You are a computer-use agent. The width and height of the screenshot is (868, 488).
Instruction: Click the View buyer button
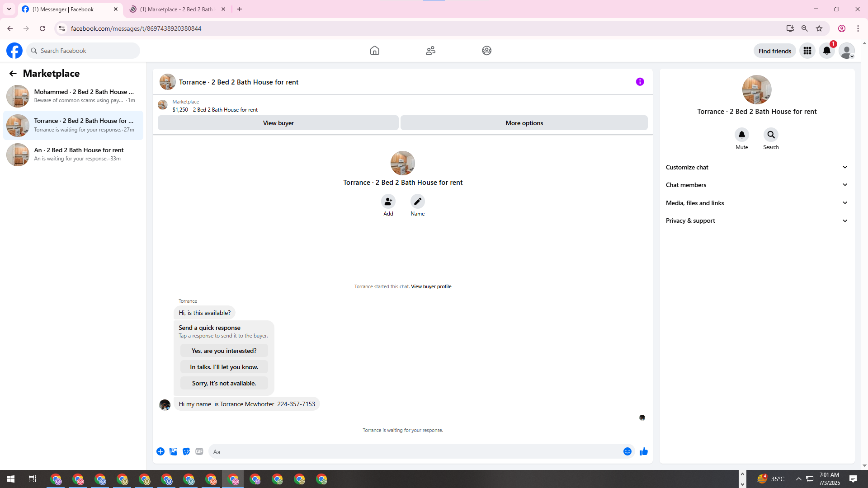click(278, 123)
